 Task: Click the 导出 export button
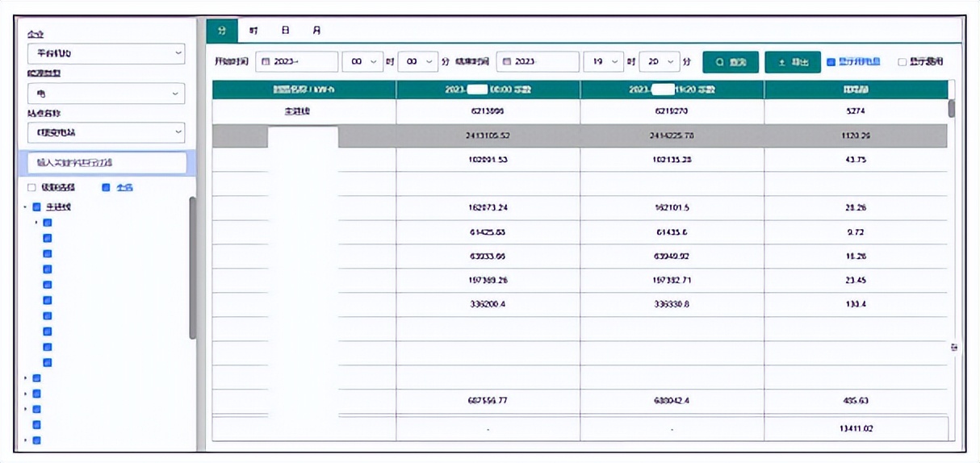pos(793,62)
